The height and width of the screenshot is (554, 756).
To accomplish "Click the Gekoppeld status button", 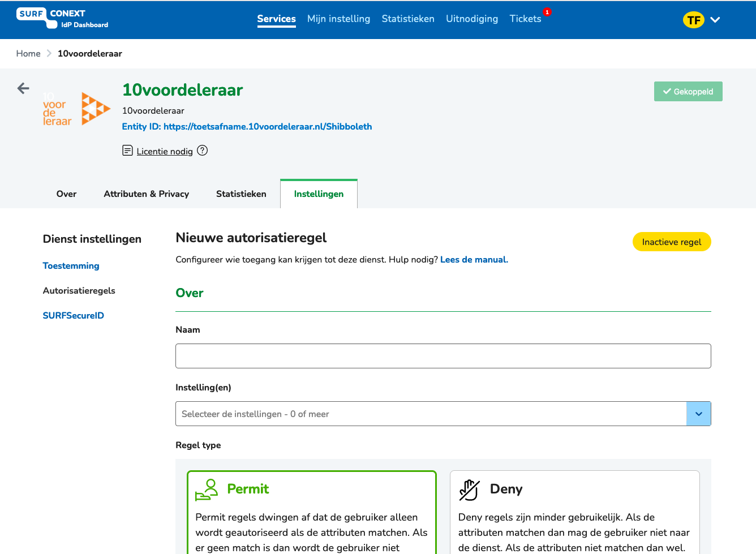I will click(x=688, y=91).
